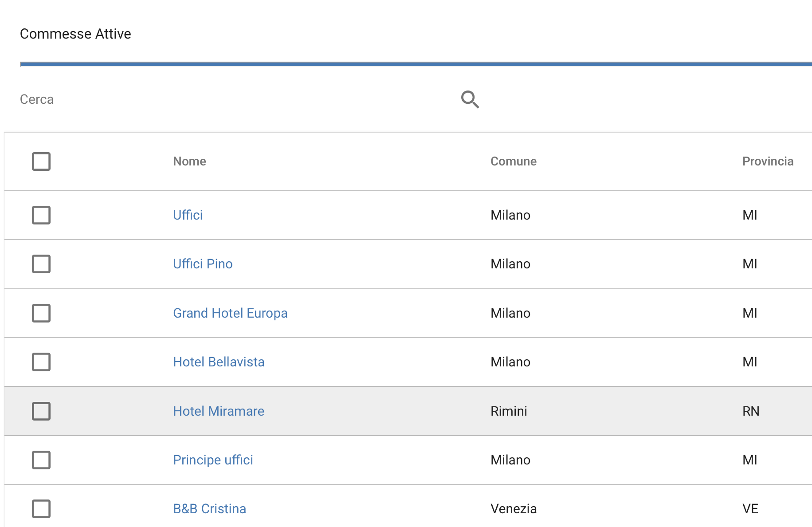Viewport: 812px width, 527px height.
Task: Click the Venezia comune cell
Action: [514, 509]
